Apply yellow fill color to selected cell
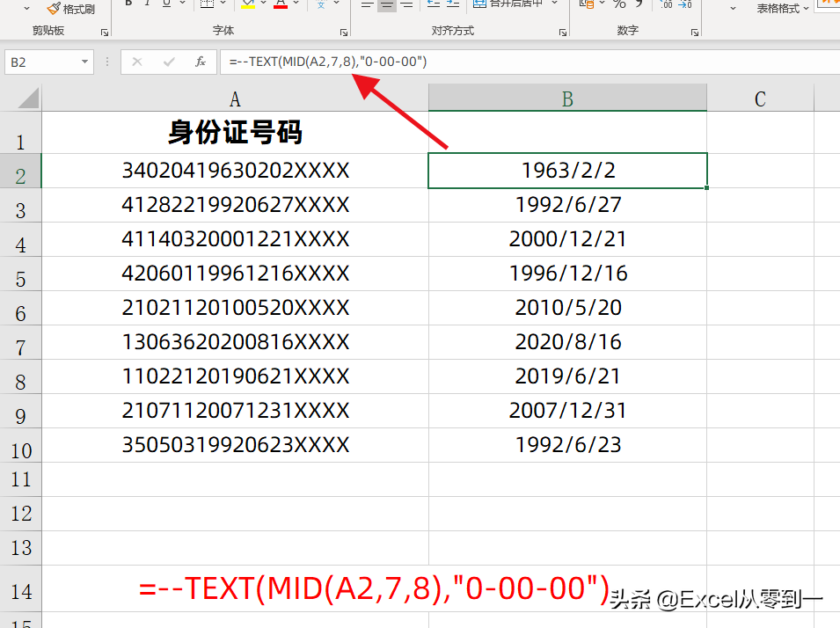Screen dimensions: 840x628 pos(248,5)
